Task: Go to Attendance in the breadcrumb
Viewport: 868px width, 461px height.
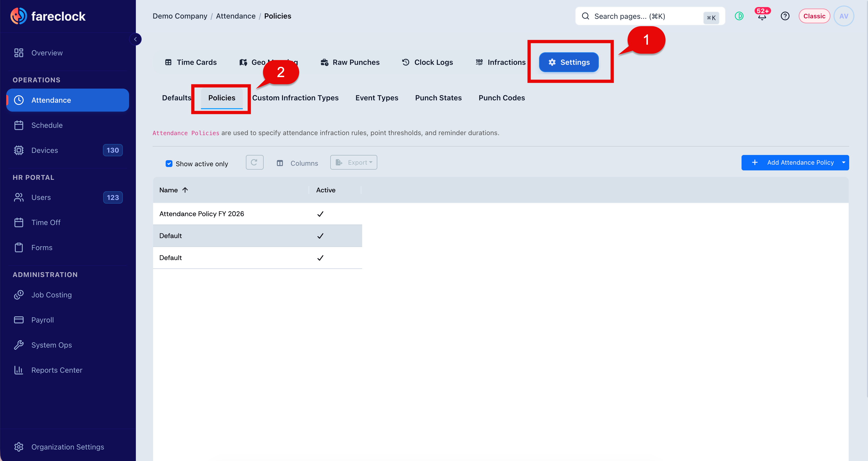Action: (x=235, y=16)
